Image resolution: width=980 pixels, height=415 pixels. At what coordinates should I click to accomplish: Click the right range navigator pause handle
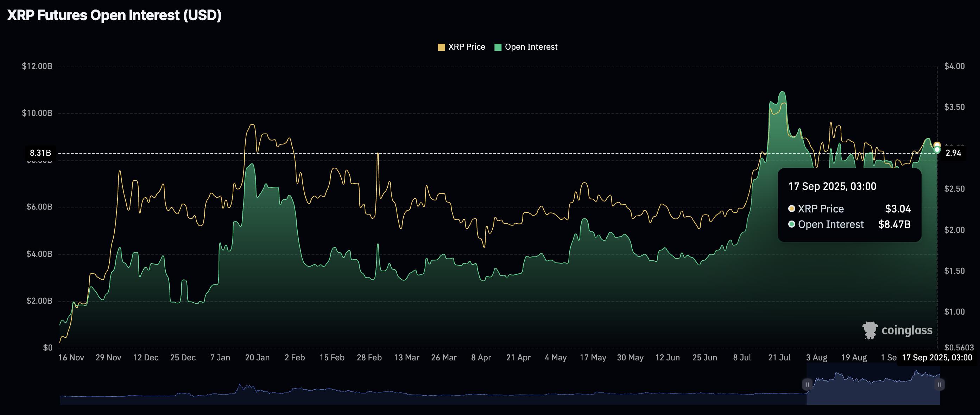click(x=939, y=385)
